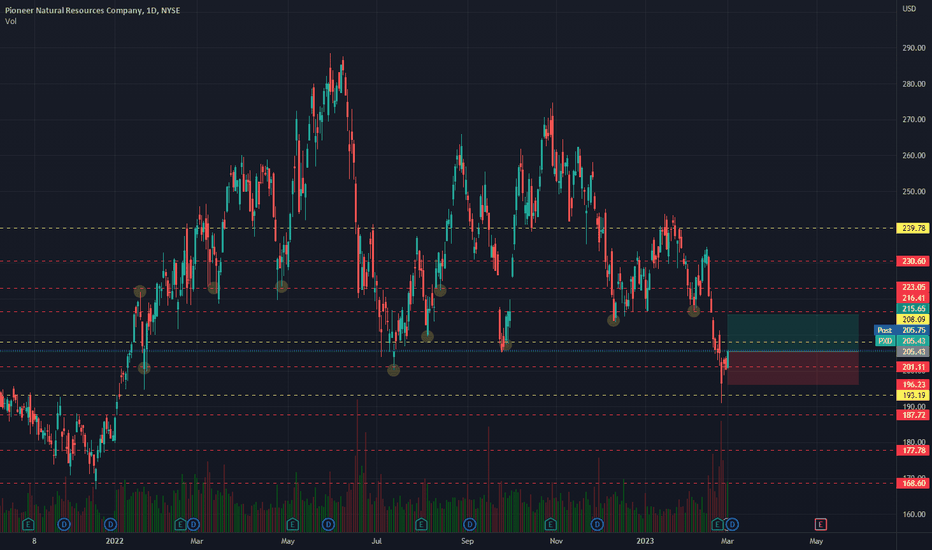Open the USD currency selector

[909, 8]
